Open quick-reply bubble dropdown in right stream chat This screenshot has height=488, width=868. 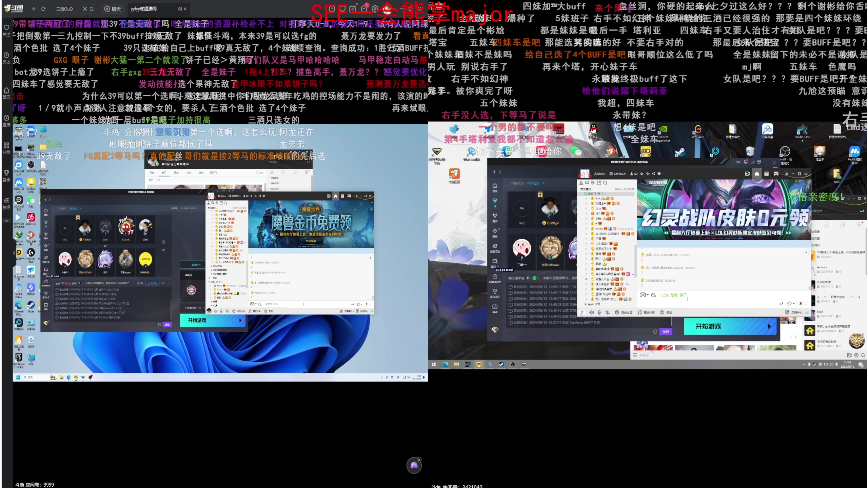pos(791,304)
